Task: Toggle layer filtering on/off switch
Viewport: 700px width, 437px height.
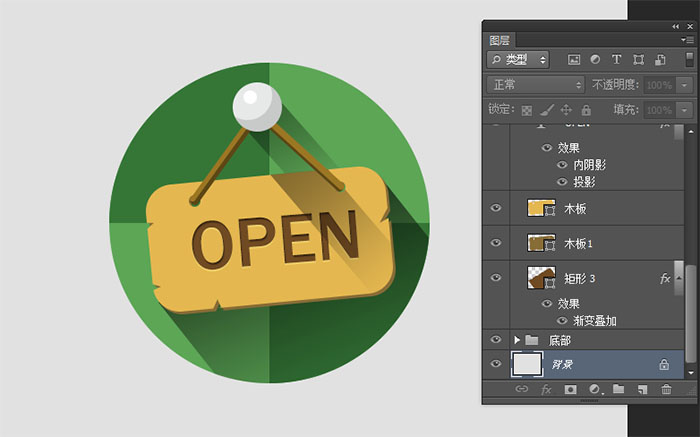Action: click(x=689, y=59)
